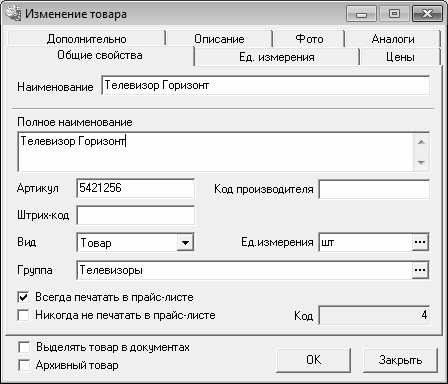Click scroll down arrow in Полное наименование
This screenshot has width=448, height=384.
(x=421, y=163)
